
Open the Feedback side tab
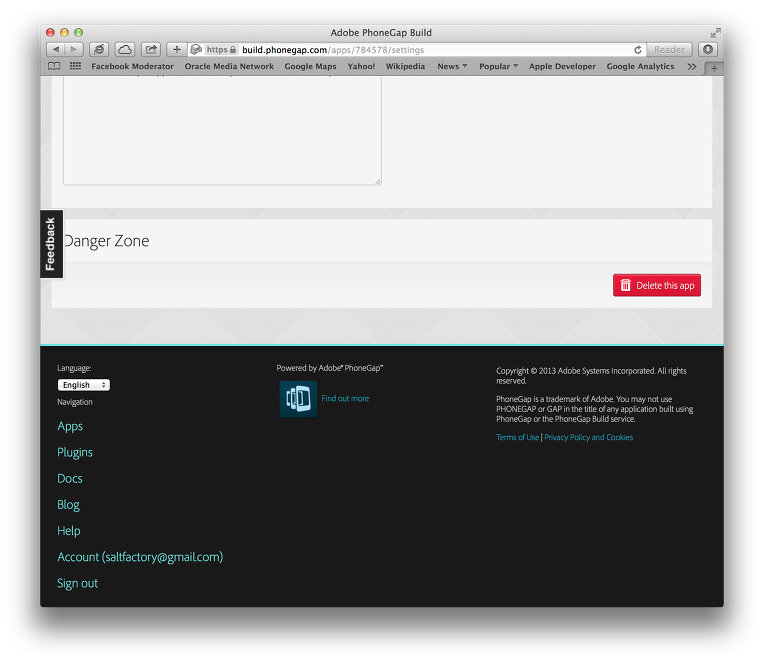click(x=51, y=244)
